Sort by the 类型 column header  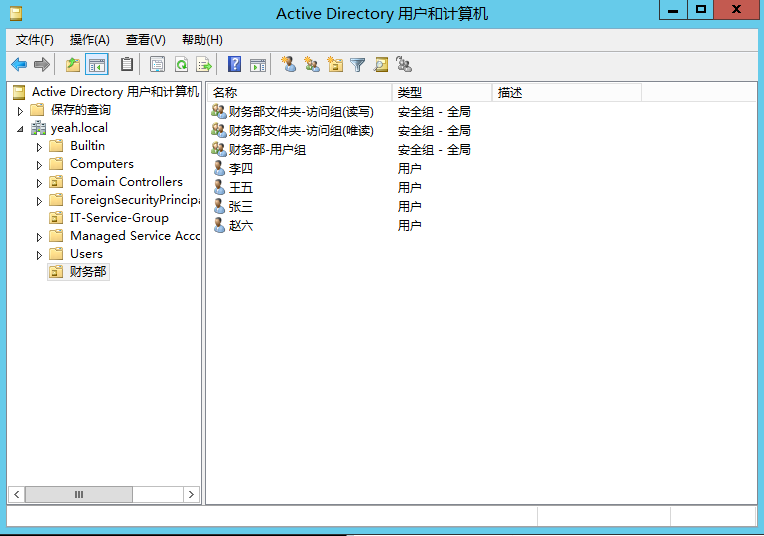[442, 93]
